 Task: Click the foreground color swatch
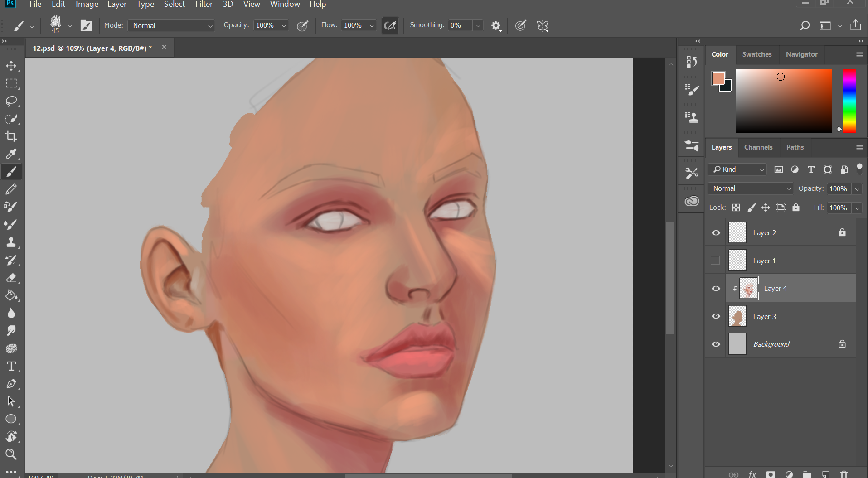click(x=718, y=78)
